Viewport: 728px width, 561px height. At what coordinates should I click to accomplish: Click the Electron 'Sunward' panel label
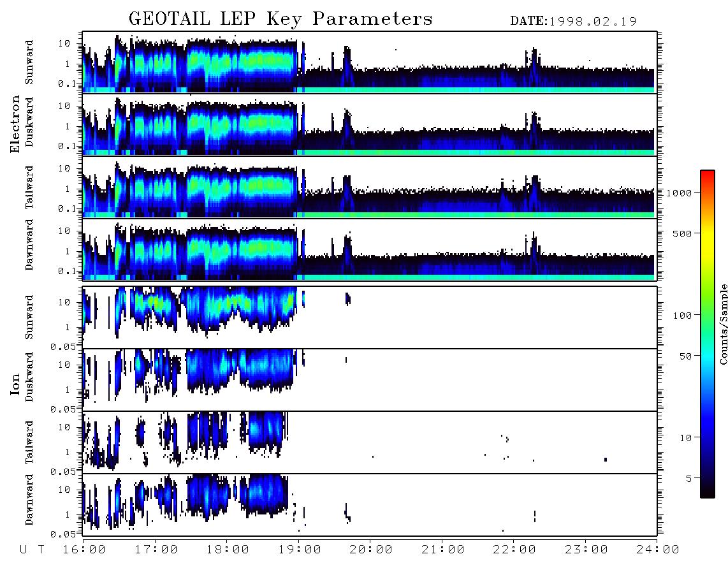pyautogui.click(x=29, y=62)
